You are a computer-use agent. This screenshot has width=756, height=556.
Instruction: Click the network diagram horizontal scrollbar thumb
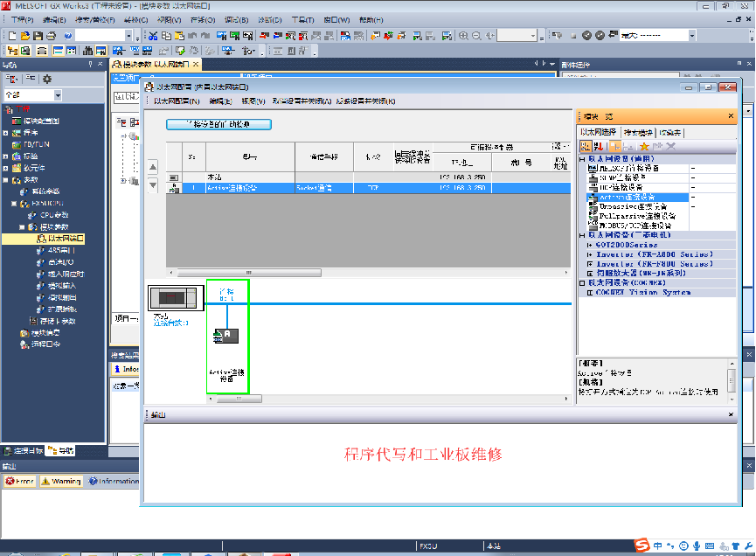(x=239, y=399)
